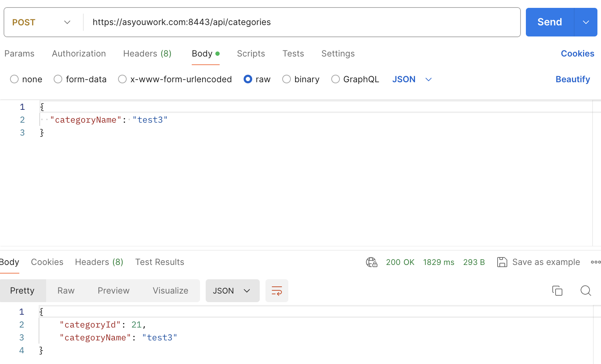The width and height of the screenshot is (601, 364).
Task: Open the Cookies link at the top right
Action: tap(577, 54)
